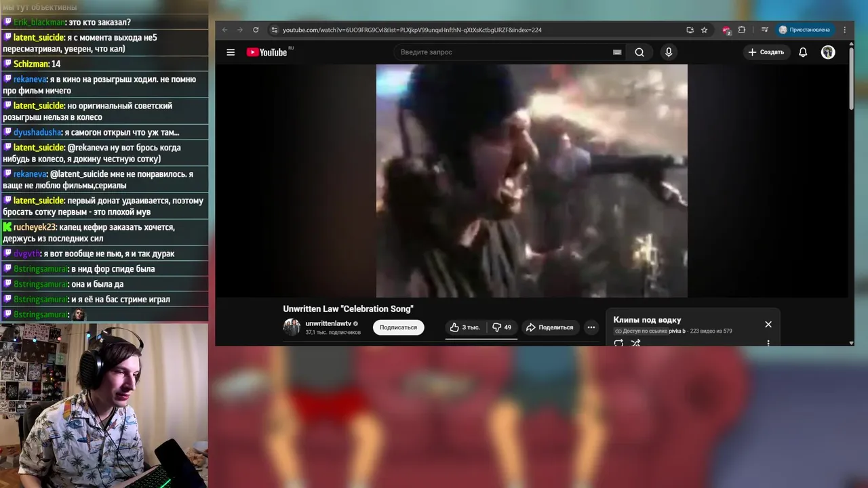Image resolution: width=868 pixels, height=488 pixels.
Task: Click the 37,1 тыс. подписчиков subscriber count
Action: (x=333, y=333)
